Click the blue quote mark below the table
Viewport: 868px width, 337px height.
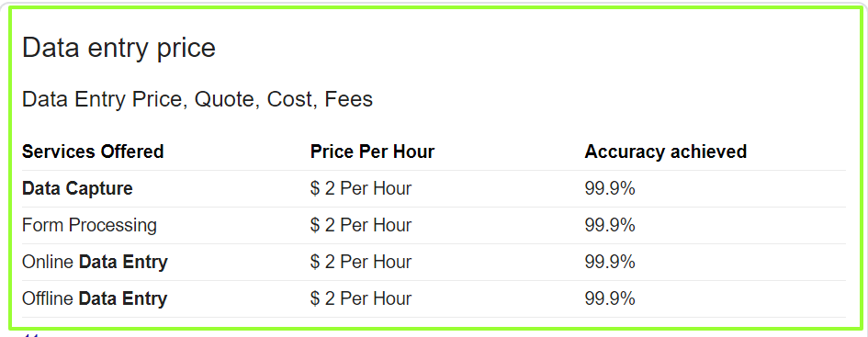(x=31, y=334)
